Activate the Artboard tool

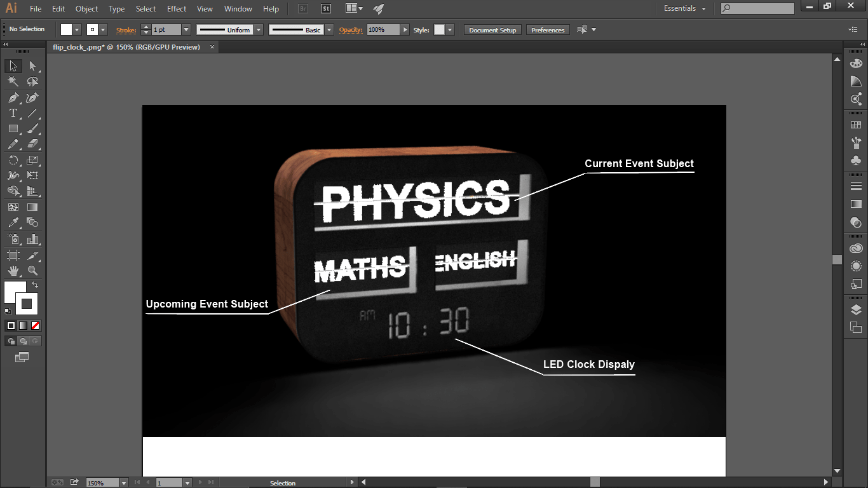point(13,255)
